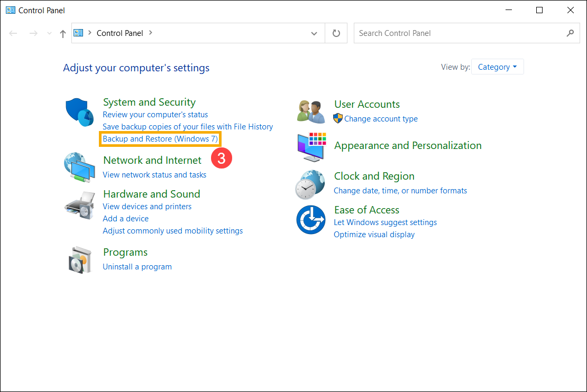Screen dimensions: 587x392
Task: Click the Appearance and Personalization monitor icon
Action: (x=311, y=146)
